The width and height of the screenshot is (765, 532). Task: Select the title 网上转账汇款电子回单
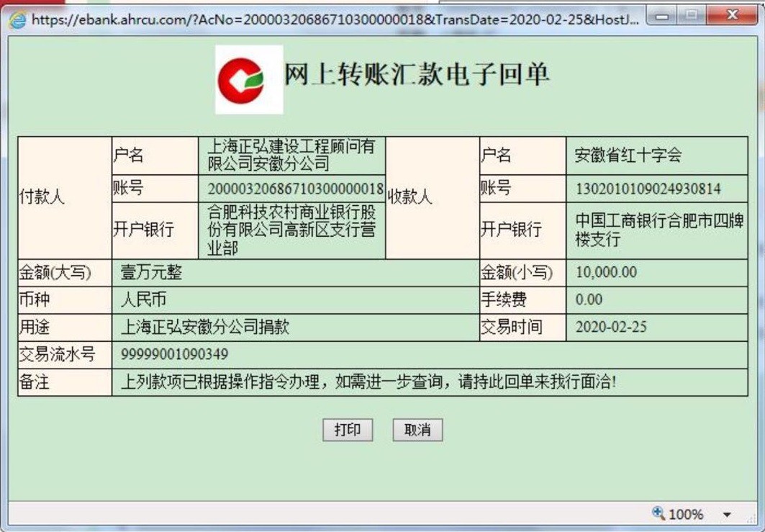click(417, 75)
